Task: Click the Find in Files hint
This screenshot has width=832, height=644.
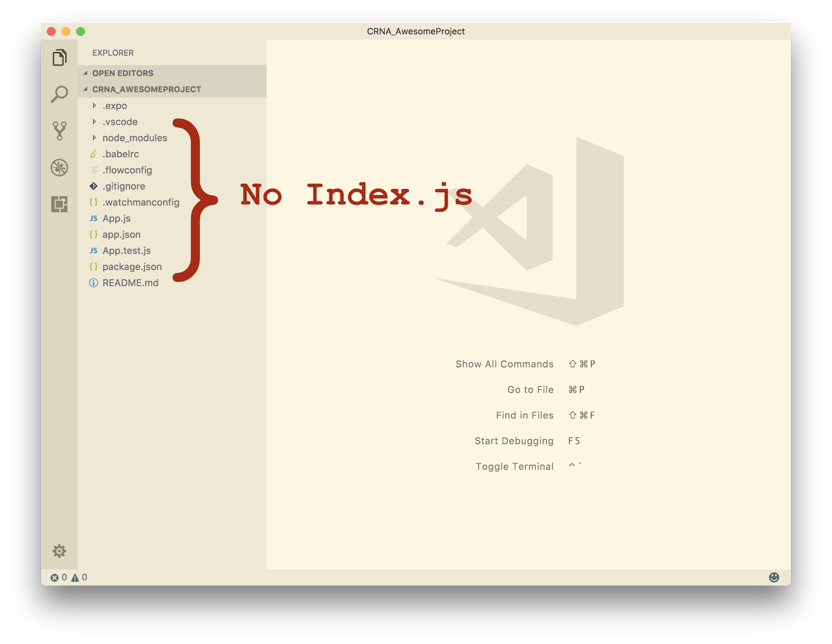Action: pos(525,415)
